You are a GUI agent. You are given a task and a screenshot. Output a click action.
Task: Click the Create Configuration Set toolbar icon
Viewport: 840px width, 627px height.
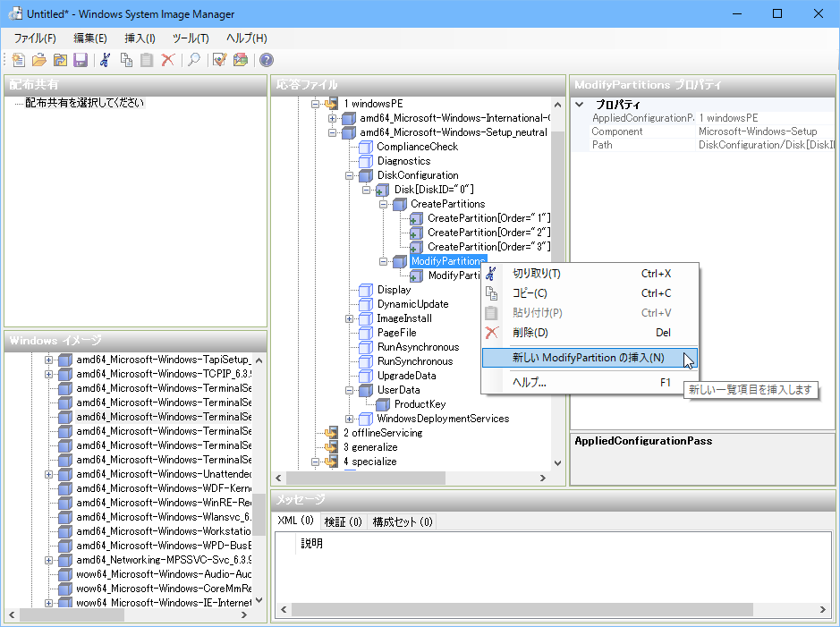[x=241, y=60]
